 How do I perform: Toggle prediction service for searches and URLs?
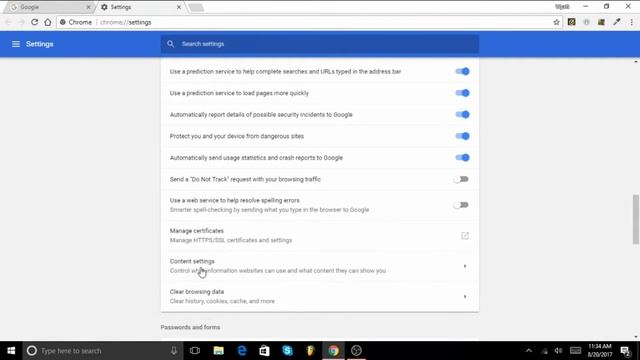(x=462, y=71)
